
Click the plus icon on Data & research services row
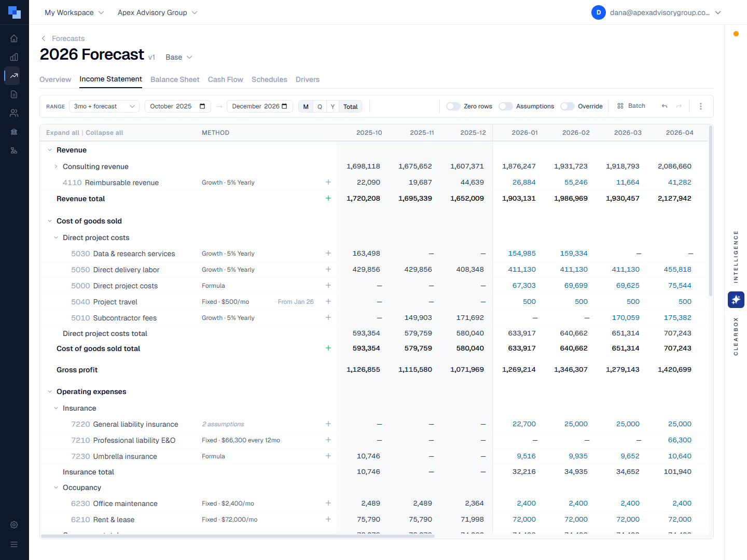[328, 253]
